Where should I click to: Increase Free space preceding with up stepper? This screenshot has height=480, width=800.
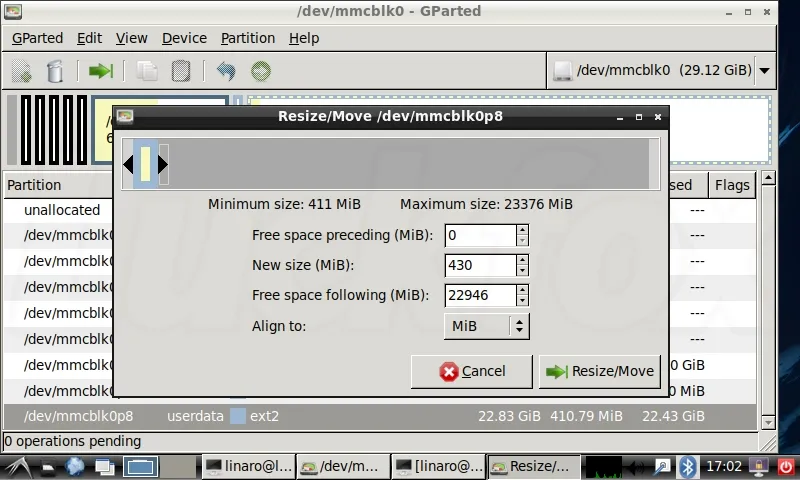point(522,230)
